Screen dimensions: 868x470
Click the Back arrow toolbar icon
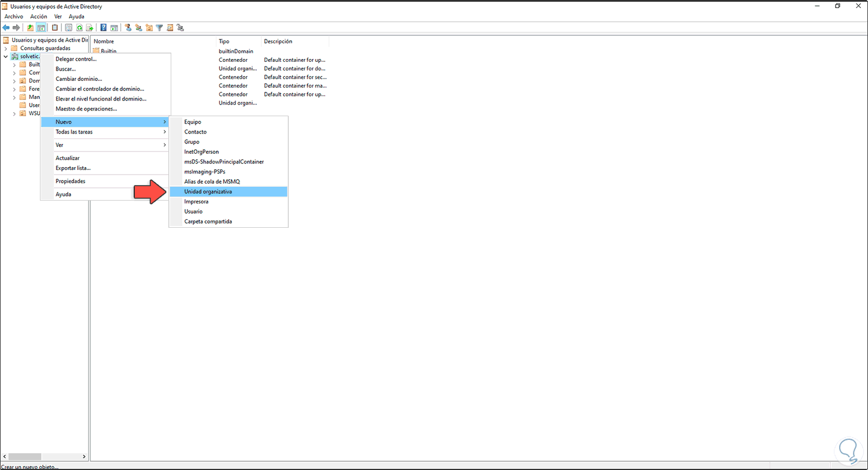point(6,28)
